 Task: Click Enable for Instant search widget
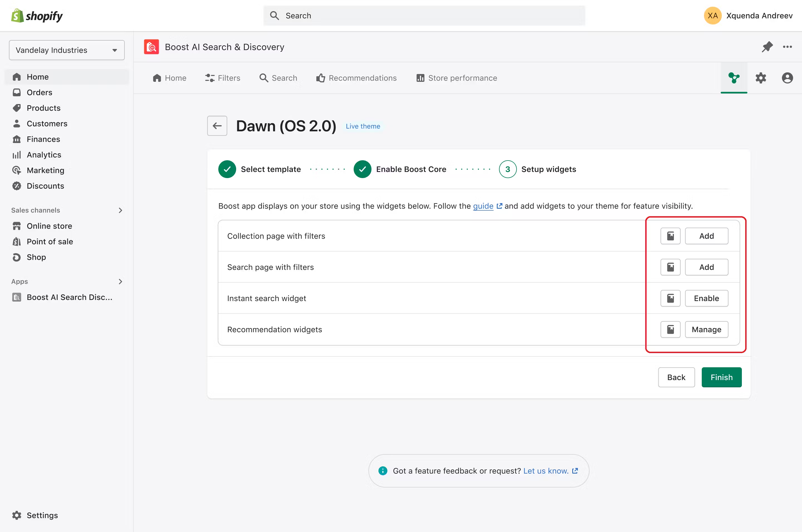(x=706, y=298)
